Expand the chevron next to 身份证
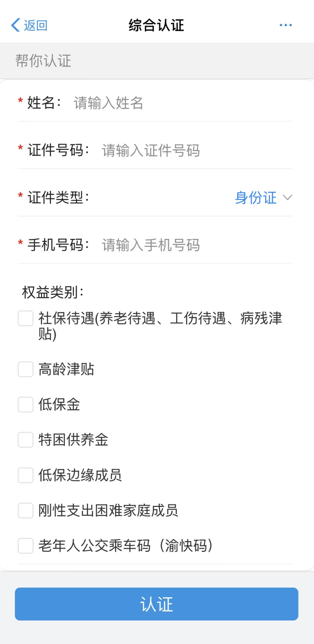Image resolution: width=314 pixels, height=644 pixels. [x=288, y=197]
